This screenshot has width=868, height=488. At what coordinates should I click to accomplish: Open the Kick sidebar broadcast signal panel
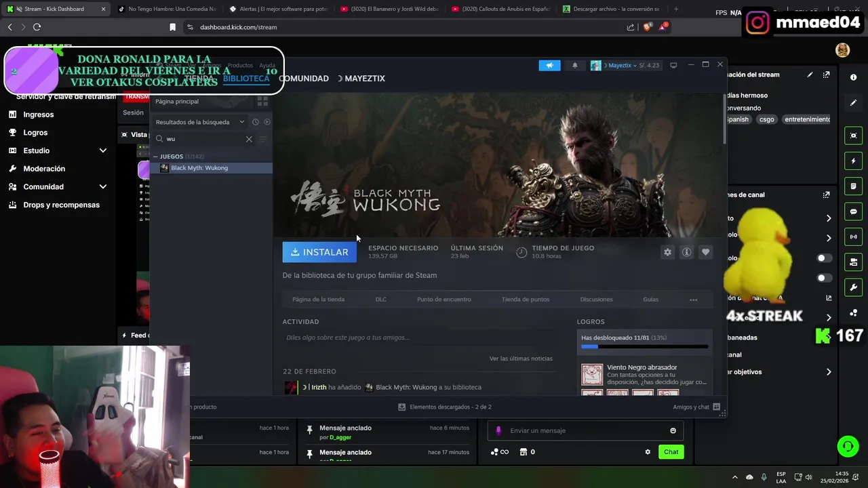tap(853, 237)
